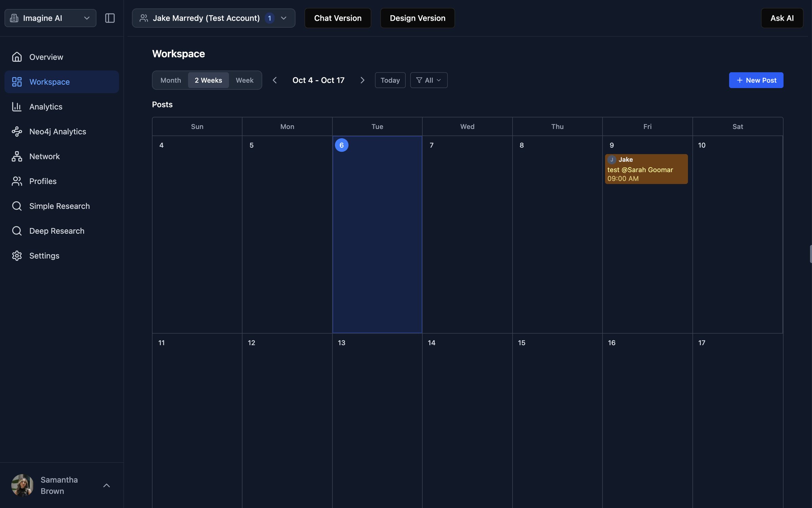Image resolution: width=812 pixels, height=508 pixels.
Task: Toggle the sidebar collapse icon
Action: [110, 18]
